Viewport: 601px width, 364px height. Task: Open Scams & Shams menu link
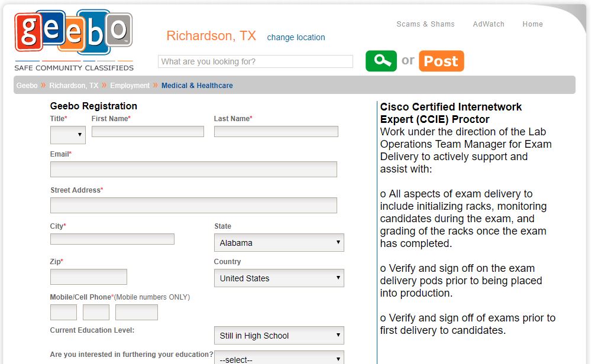tap(425, 24)
